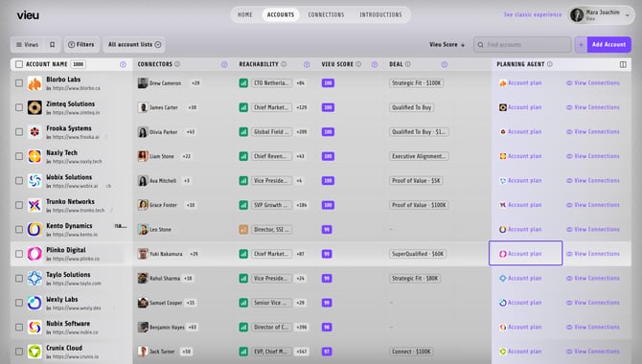Click the vieu logo

tap(28, 15)
